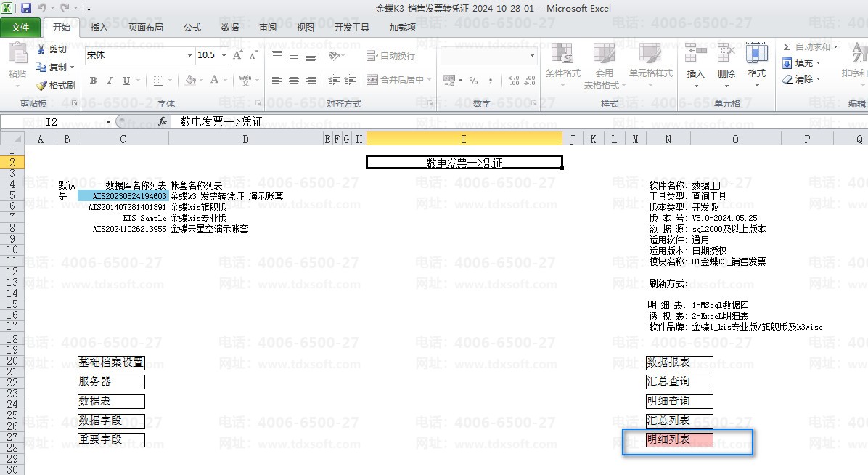The height and width of the screenshot is (475, 868).
Task: Click the increase font size icon
Action: click(237, 55)
